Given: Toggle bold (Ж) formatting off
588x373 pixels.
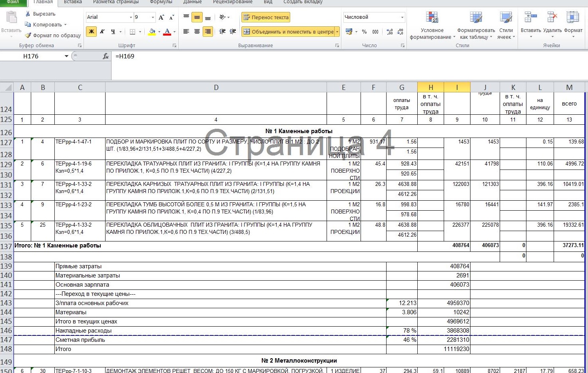Looking at the screenshot, I should [x=92, y=32].
